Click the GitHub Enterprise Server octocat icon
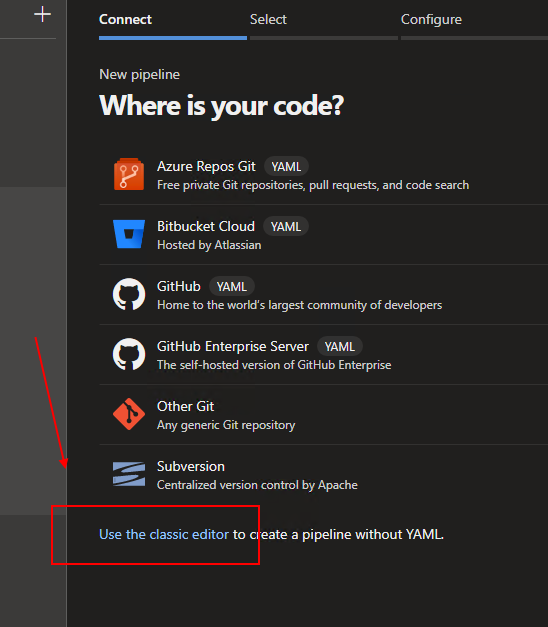Screen dimensions: 548x627 point(129,354)
